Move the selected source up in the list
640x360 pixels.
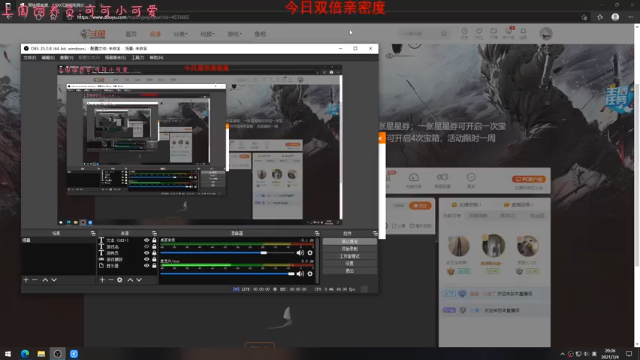tap(130, 280)
